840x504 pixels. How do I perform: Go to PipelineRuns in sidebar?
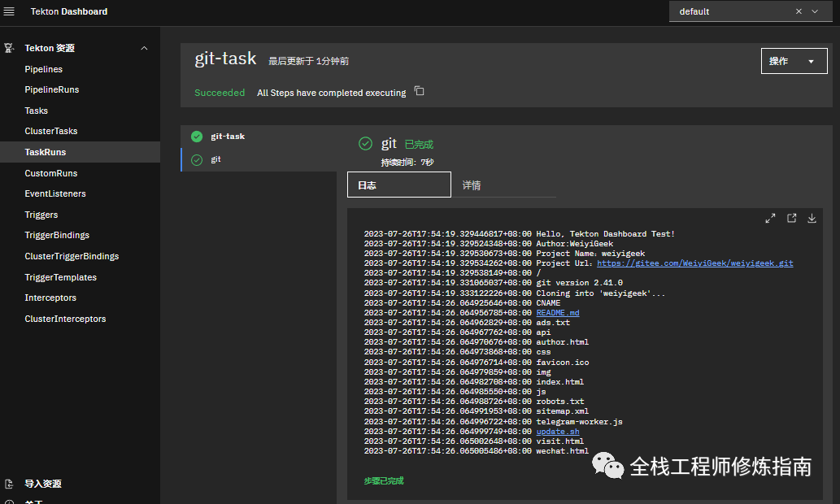coord(51,89)
